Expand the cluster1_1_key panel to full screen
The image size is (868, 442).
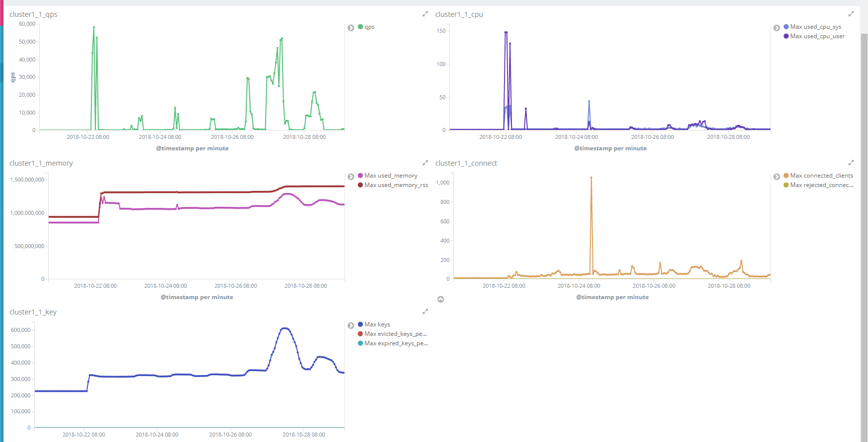(x=425, y=312)
